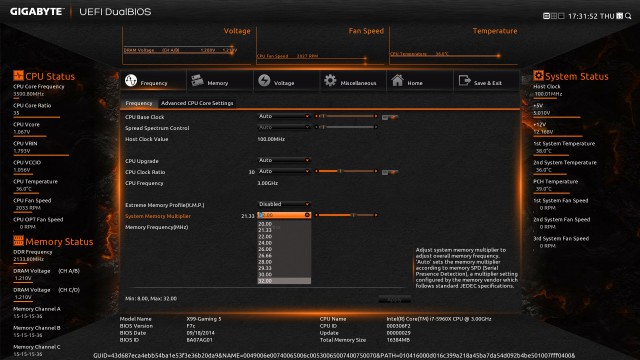Click the Temperature graph panel header
Viewport: 640px width, 360px height.
coord(495,31)
